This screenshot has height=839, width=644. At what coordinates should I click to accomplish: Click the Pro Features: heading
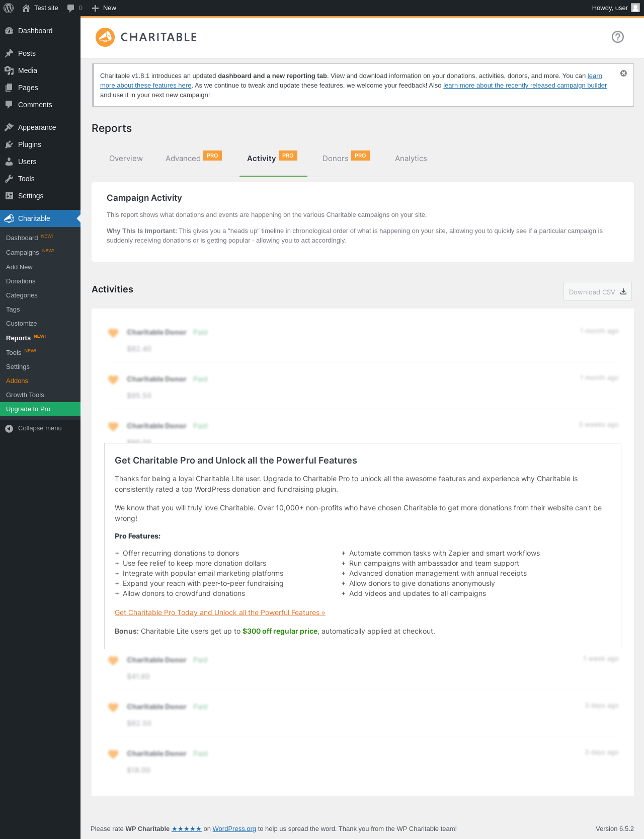point(137,536)
